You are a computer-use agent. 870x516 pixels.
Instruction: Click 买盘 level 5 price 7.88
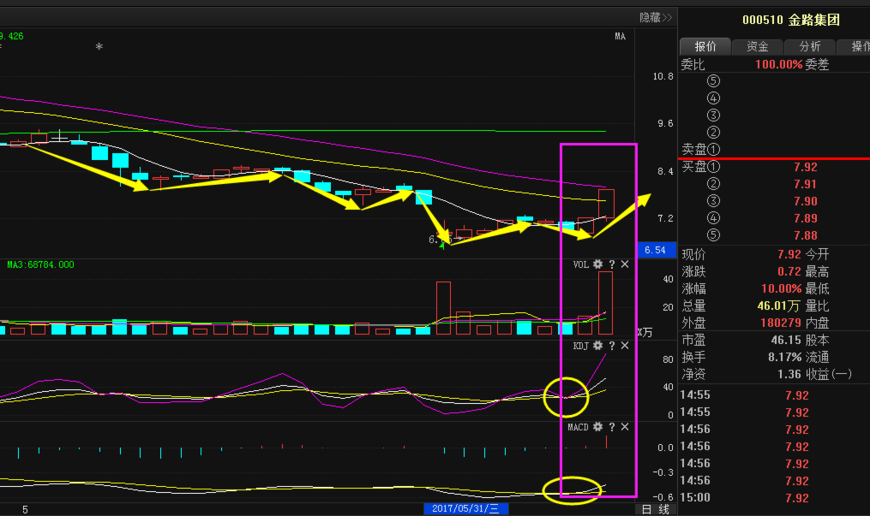pos(805,236)
